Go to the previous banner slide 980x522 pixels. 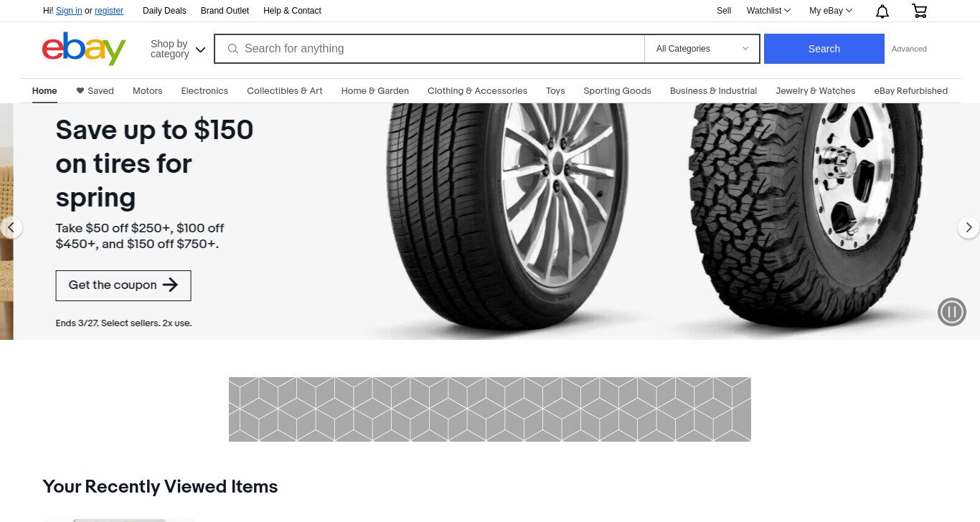pos(11,227)
